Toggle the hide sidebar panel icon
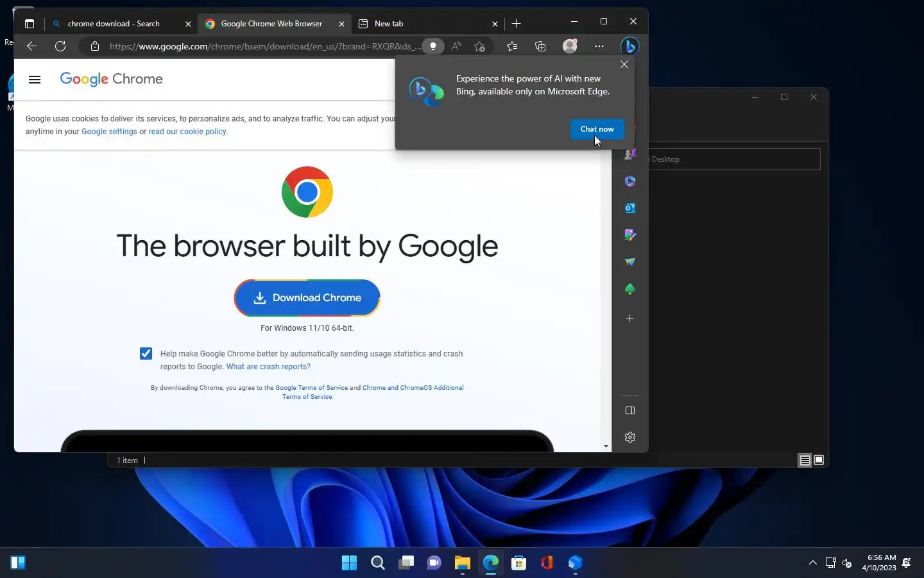 (630, 410)
